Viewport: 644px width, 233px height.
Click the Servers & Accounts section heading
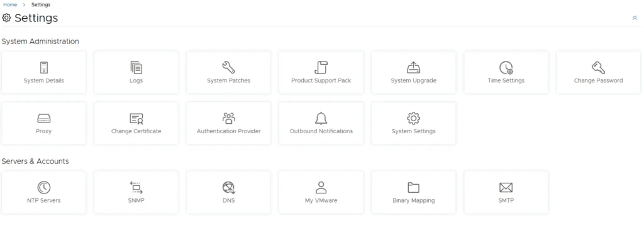tap(35, 161)
